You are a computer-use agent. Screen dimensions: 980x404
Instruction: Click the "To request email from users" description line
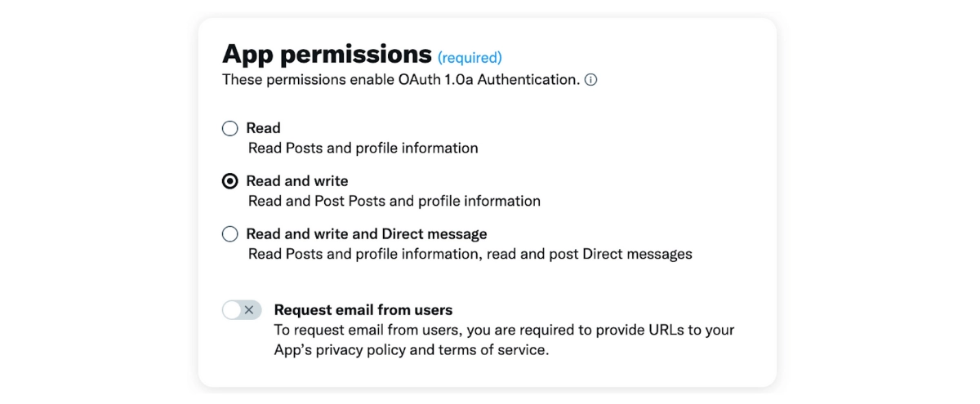click(x=504, y=331)
